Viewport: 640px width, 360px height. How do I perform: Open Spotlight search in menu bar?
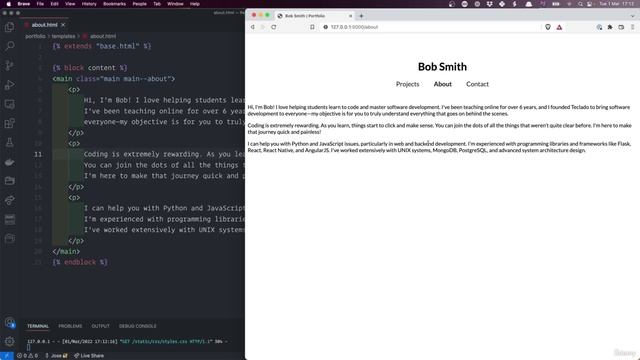(x=580, y=4)
